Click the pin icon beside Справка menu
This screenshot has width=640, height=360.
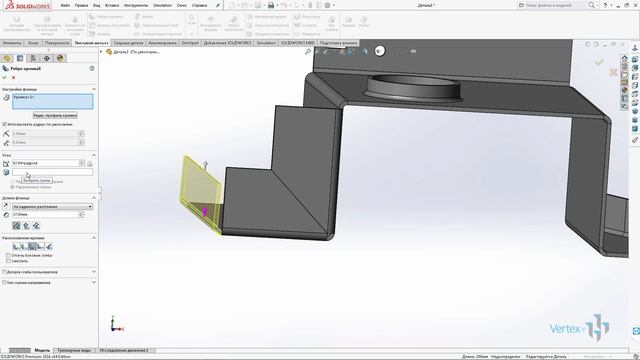218,5
